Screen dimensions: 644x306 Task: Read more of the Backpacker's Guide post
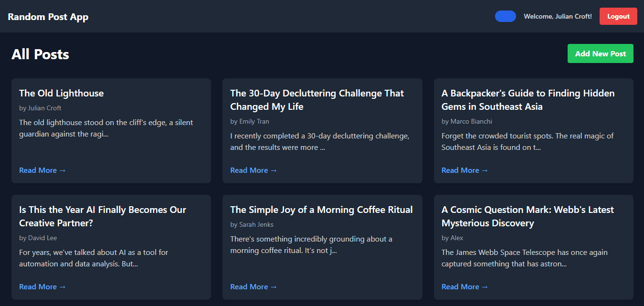coord(465,170)
